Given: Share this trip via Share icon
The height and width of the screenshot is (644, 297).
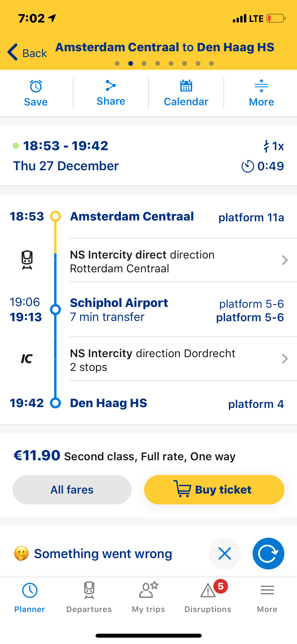Looking at the screenshot, I should pos(111,85).
